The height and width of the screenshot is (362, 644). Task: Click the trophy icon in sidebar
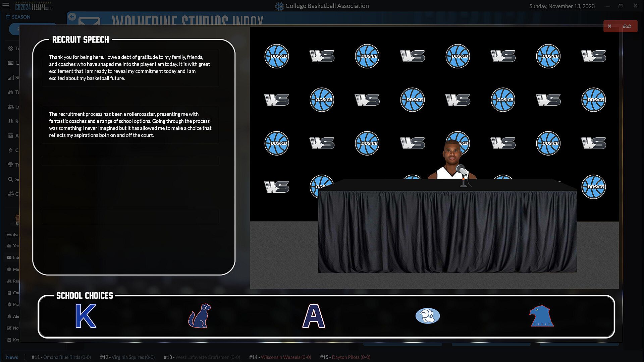click(x=10, y=165)
